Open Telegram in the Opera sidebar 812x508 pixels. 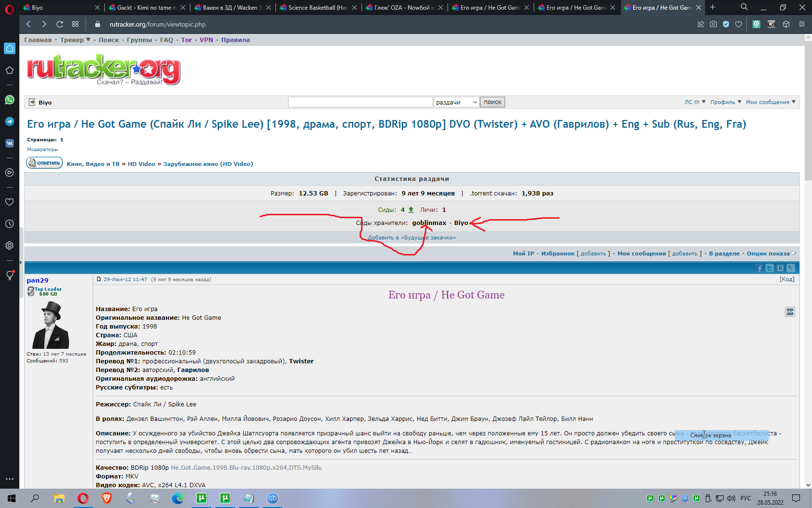pyautogui.click(x=10, y=121)
